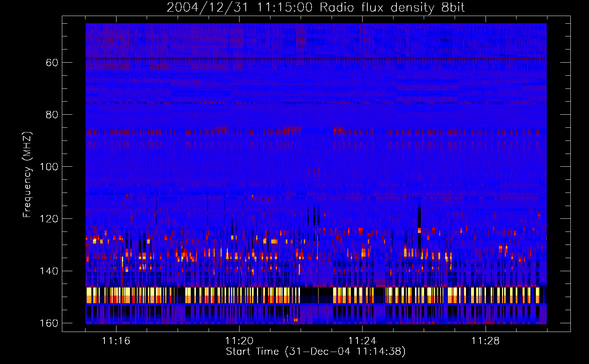
Task: Select the 11:16 time tick label
Action: [x=116, y=341]
